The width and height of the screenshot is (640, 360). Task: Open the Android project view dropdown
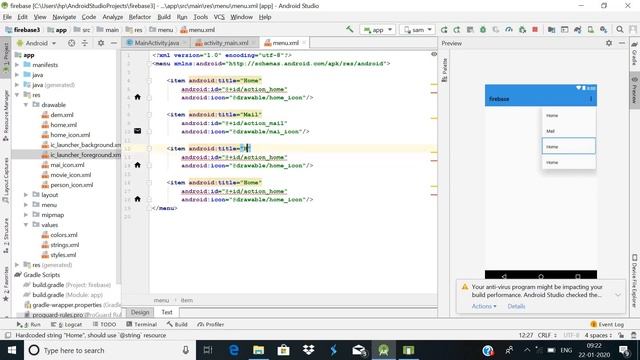click(37, 43)
